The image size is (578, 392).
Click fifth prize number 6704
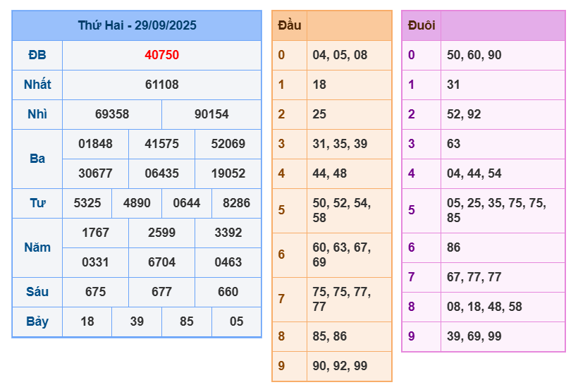[x=161, y=262]
